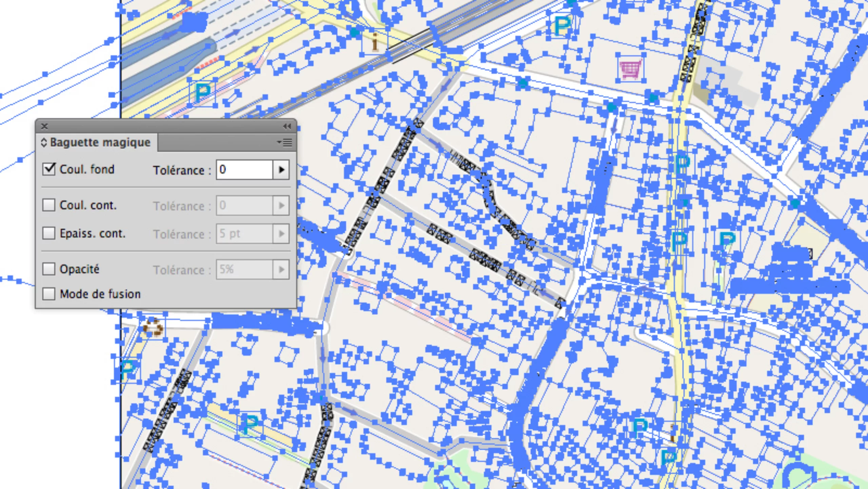Click cycle arrows beside Baguette magique title
The image size is (868, 489).
click(x=44, y=142)
